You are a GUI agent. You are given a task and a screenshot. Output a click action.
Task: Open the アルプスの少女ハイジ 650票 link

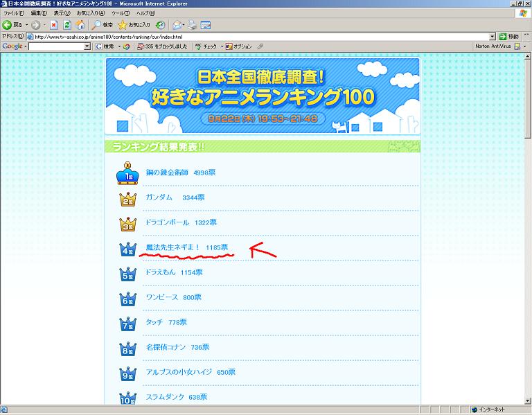coord(190,372)
